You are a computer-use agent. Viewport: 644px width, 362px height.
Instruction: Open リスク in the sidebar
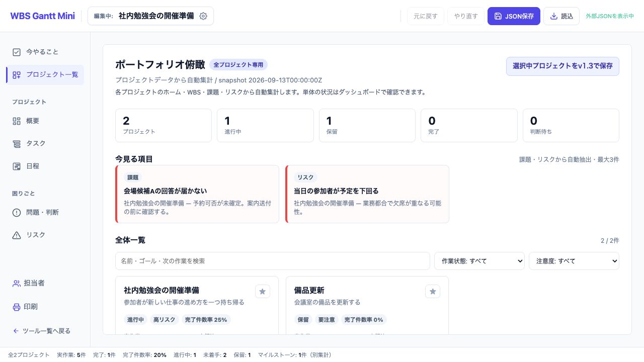[45, 235]
